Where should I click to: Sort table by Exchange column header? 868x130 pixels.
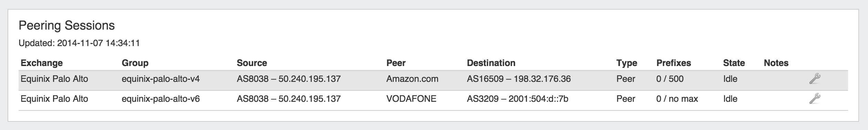[42, 63]
